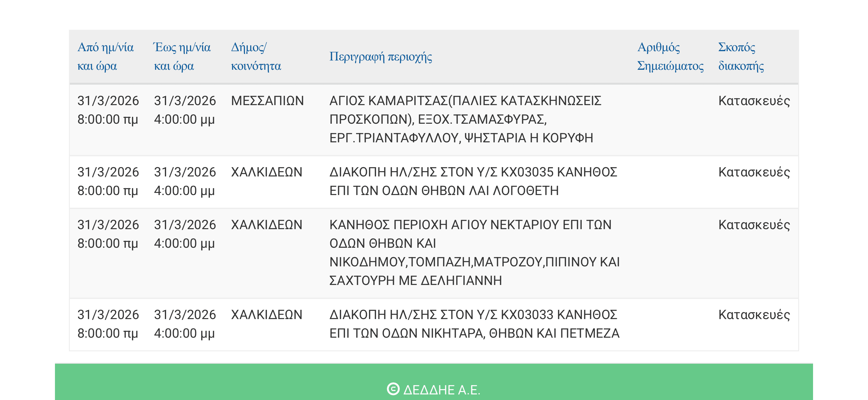
Task: Click the 'Αριθμός Σημειώματος' column header
Action: tap(670, 56)
